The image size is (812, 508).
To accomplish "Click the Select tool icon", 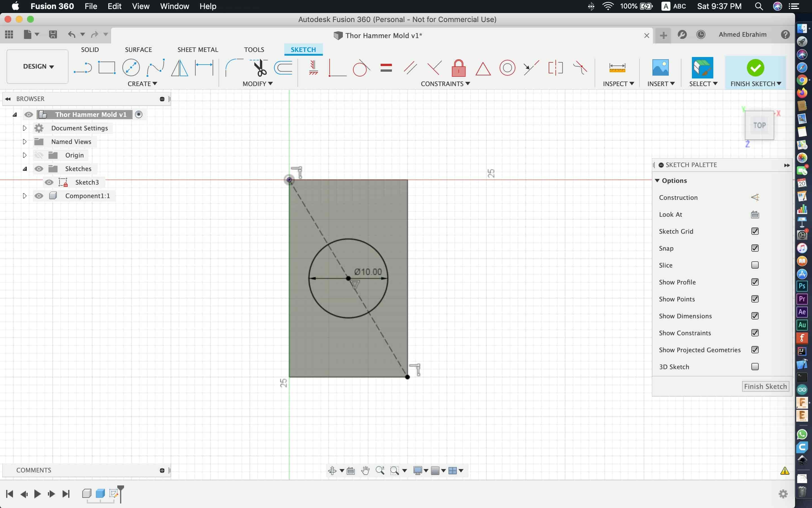I will tap(702, 67).
